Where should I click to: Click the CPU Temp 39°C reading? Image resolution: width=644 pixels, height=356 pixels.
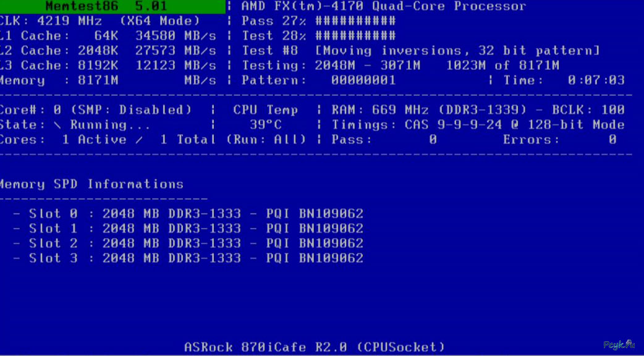click(x=266, y=125)
